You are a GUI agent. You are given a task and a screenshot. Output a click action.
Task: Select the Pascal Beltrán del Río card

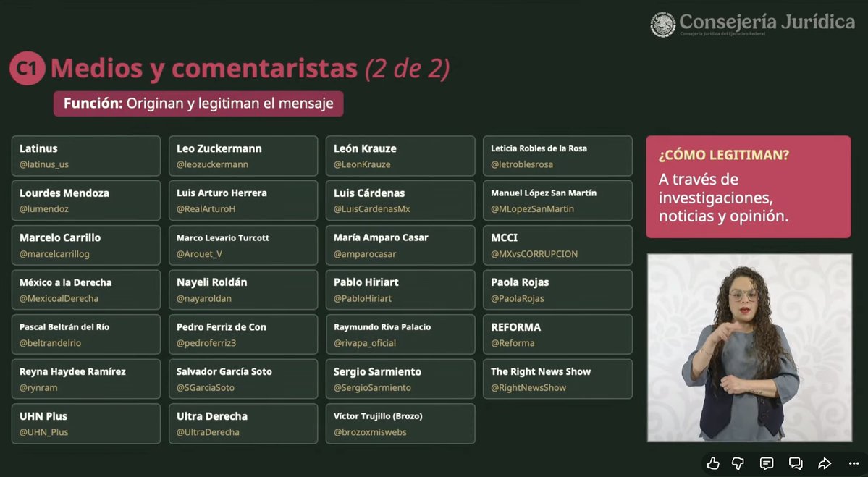[86, 334]
